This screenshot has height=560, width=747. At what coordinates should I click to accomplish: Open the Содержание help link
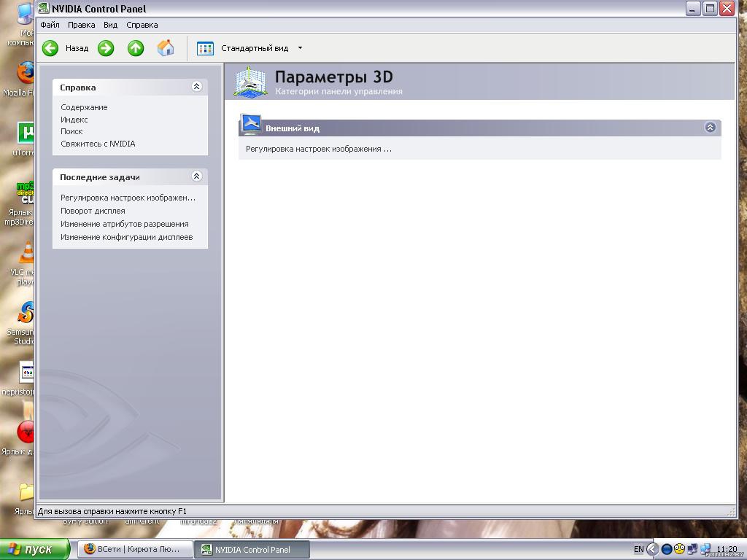84,107
